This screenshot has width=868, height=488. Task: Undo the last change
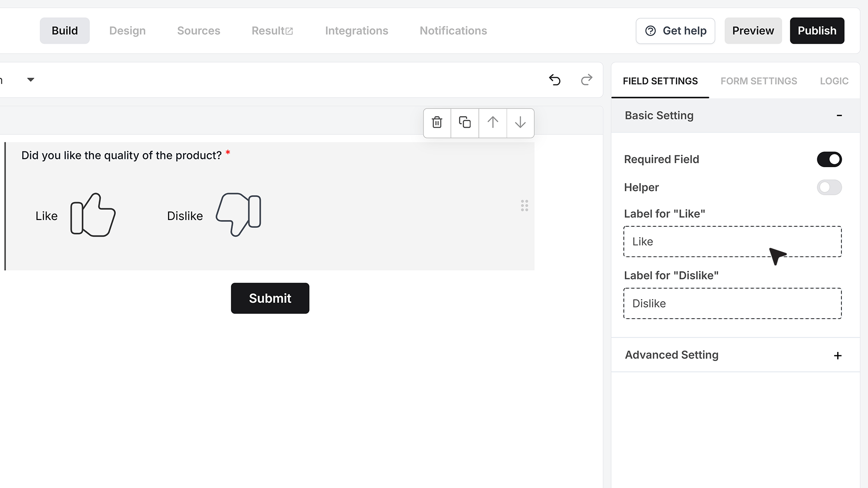coord(555,80)
